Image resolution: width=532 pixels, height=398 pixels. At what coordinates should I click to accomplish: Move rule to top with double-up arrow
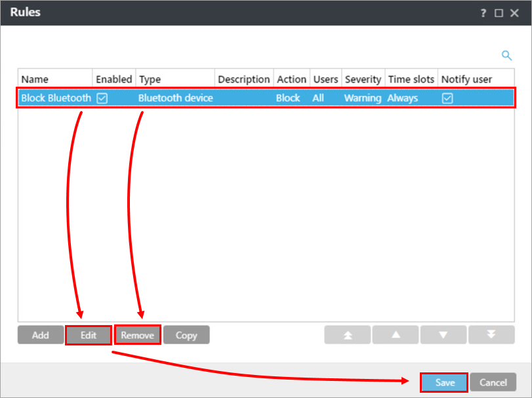point(348,335)
